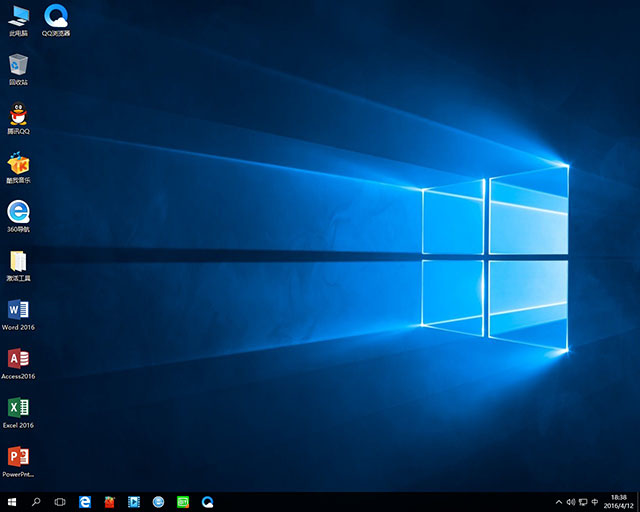Select the Word 2016 desktop shortcut
This screenshot has height=512, width=640.
(x=18, y=310)
